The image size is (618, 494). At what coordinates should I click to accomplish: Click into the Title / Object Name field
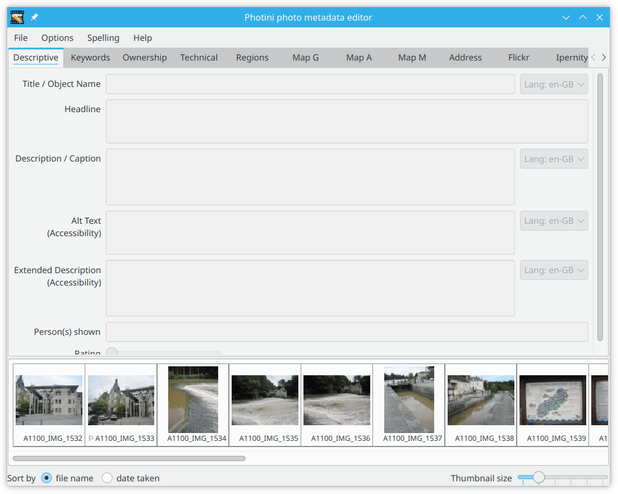pos(310,84)
